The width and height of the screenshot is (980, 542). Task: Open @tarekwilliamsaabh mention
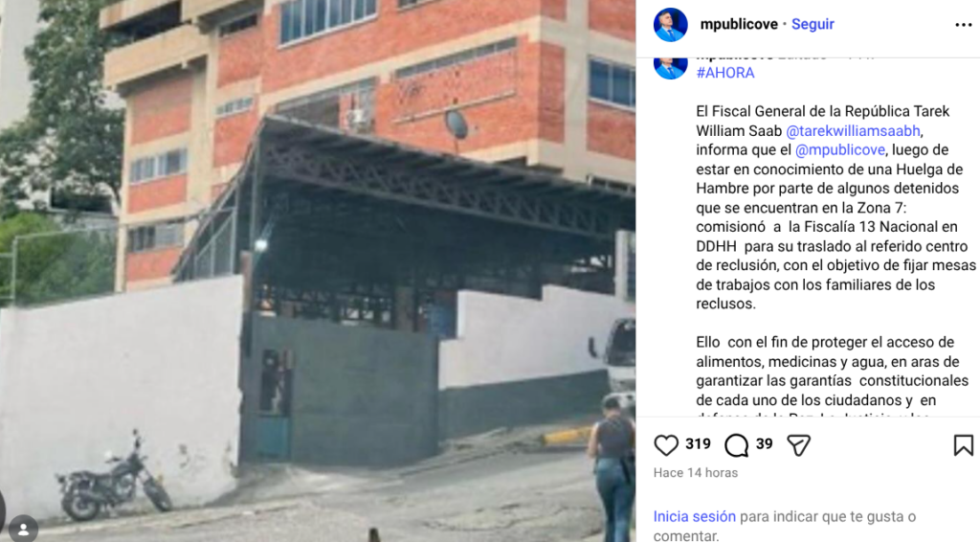[853, 130]
